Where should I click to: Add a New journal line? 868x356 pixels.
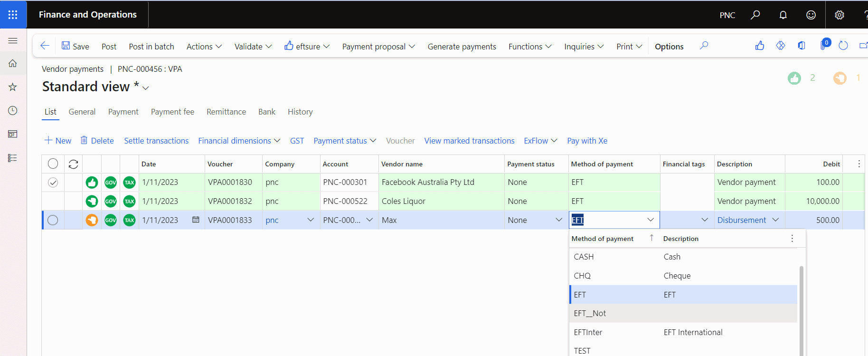[57, 141]
